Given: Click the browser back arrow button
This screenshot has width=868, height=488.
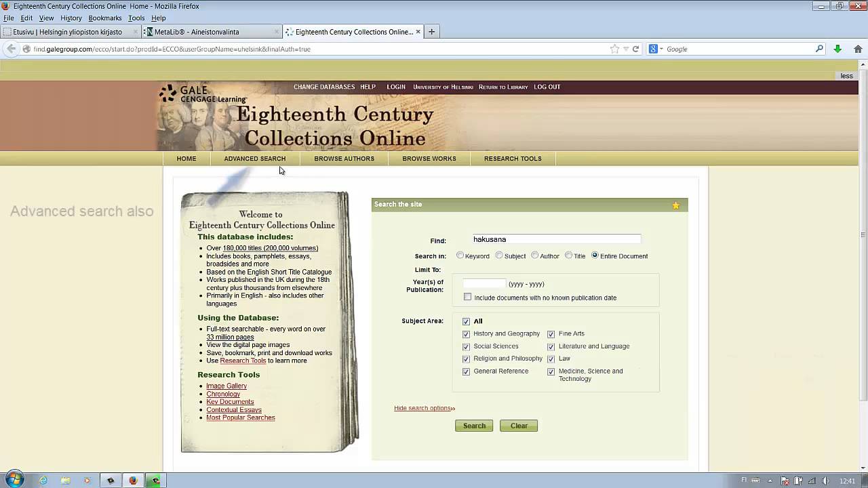Looking at the screenshot, I should coord(11,49).
